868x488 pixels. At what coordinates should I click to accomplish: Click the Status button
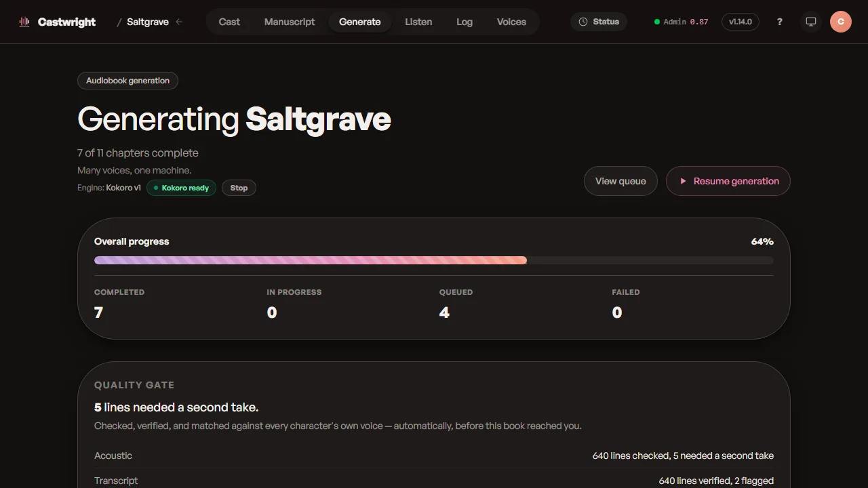[x=599, y=22]
